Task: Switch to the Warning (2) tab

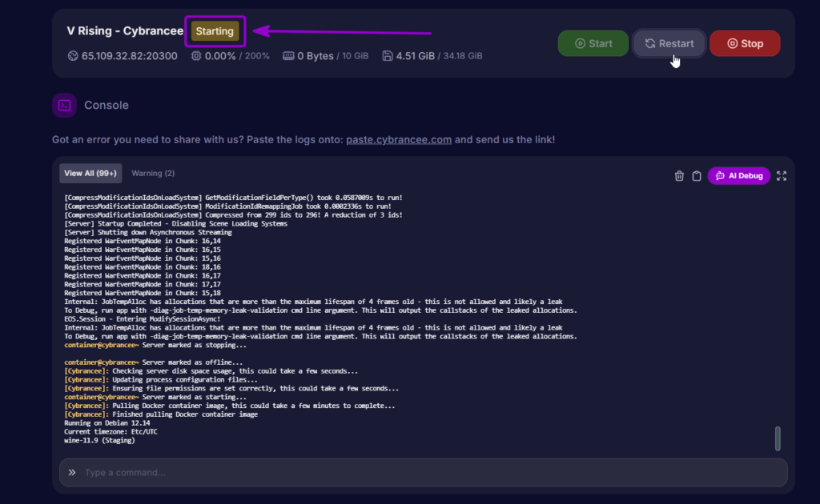Action: (x=153, y=174)
